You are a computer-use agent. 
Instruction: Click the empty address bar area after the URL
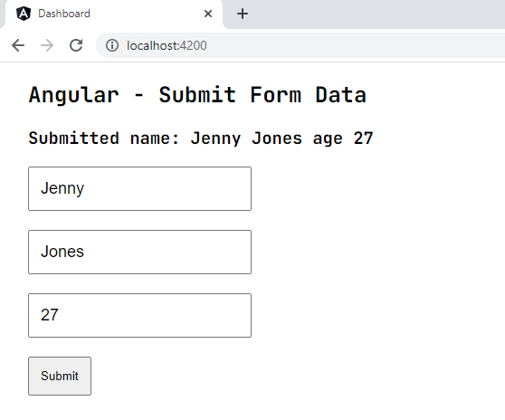pyautogui.click(x=354, y=45)
